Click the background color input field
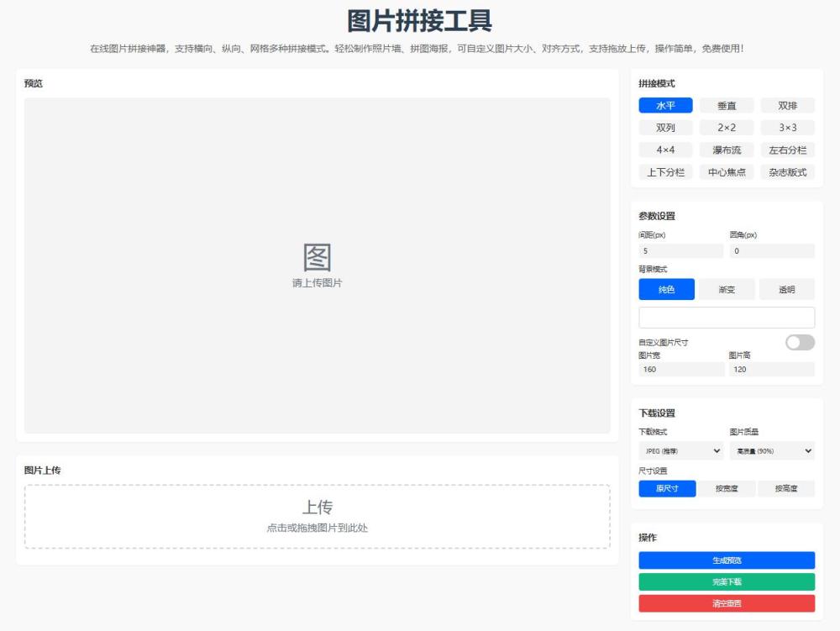Viewport: 840px width, 631px height. 727,317
